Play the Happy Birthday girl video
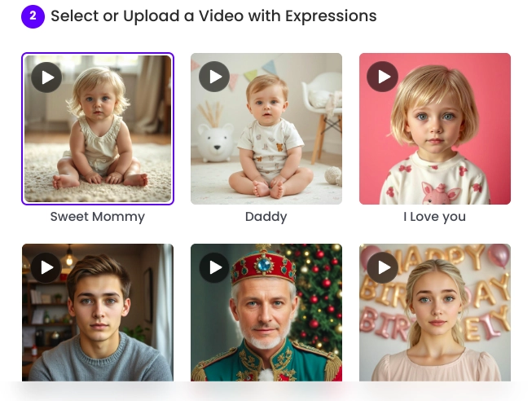532x401 pixels. (382, 267)
